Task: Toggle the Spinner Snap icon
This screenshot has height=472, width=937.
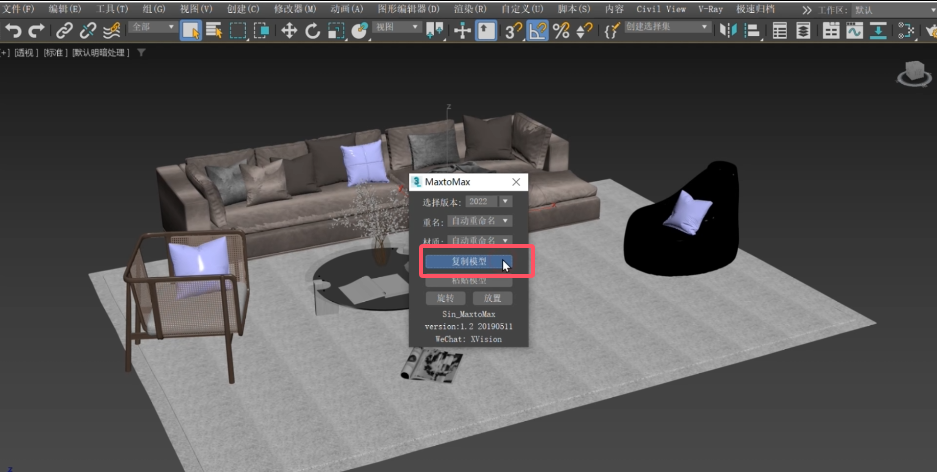Action: point(584,30)
